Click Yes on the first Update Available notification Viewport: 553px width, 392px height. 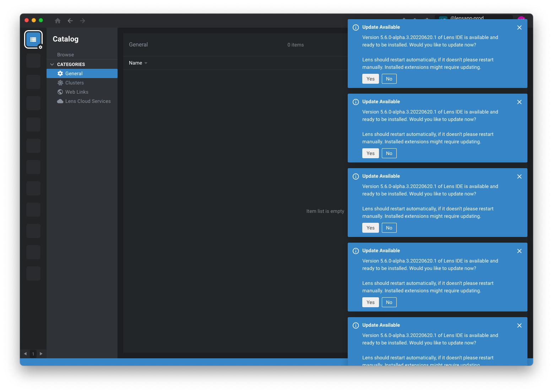pos(370,78)
